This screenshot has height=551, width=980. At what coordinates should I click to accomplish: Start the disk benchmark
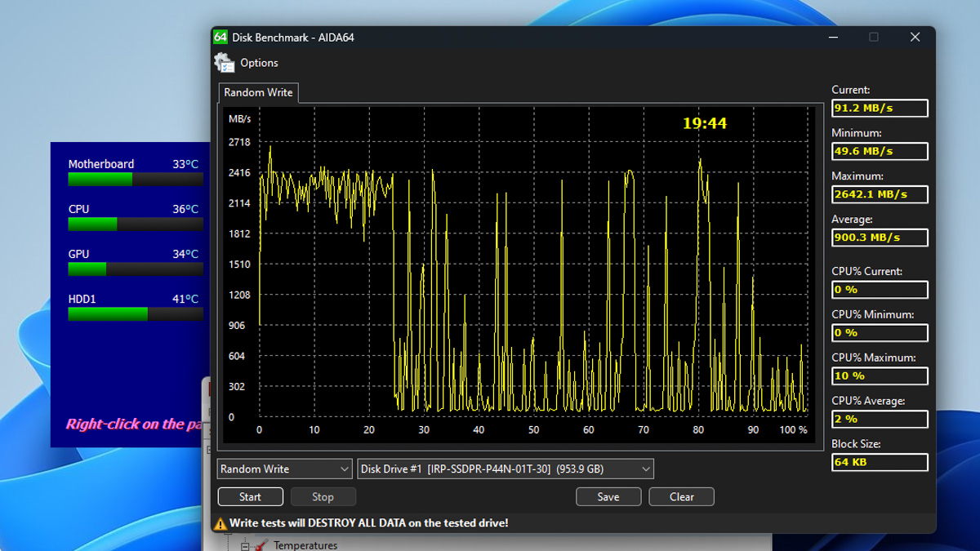(x=251, y=496)
